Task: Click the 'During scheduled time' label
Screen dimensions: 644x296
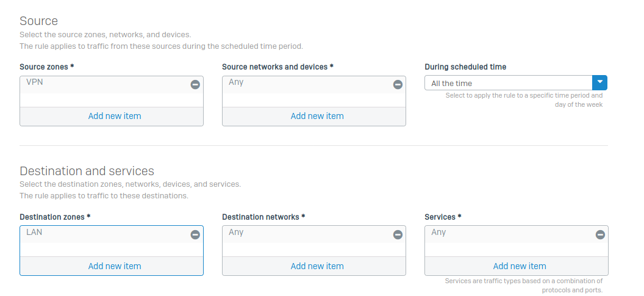Action: tap(465, 67)
